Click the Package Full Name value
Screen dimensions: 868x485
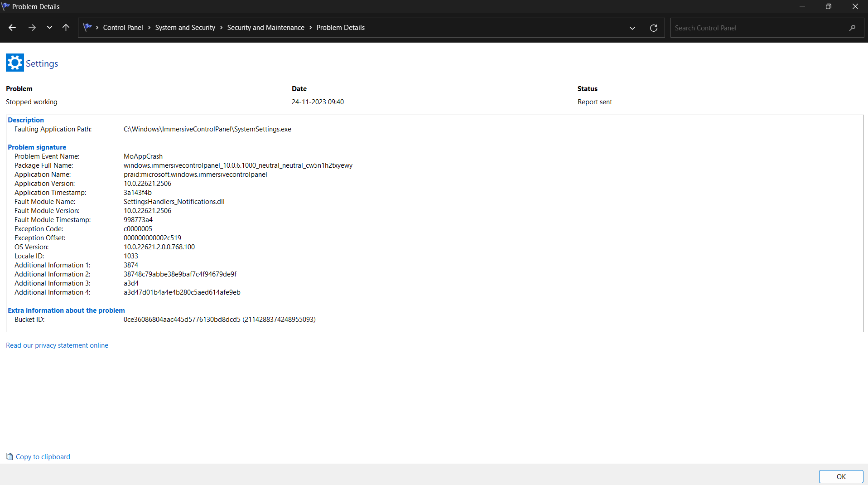(x=238, y=165)
